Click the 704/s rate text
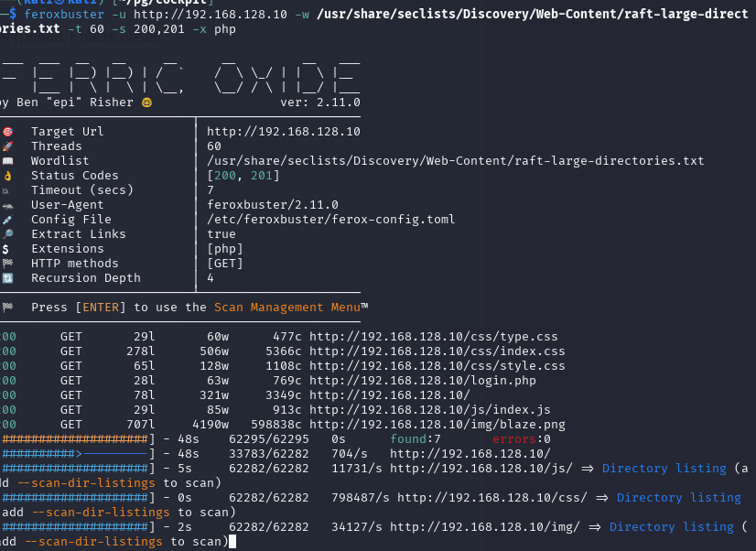 (x=350, y=454)
